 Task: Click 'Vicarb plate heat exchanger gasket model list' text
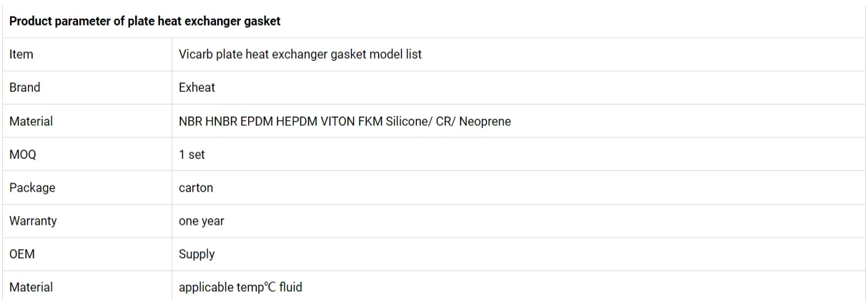(x=300, y=54)
